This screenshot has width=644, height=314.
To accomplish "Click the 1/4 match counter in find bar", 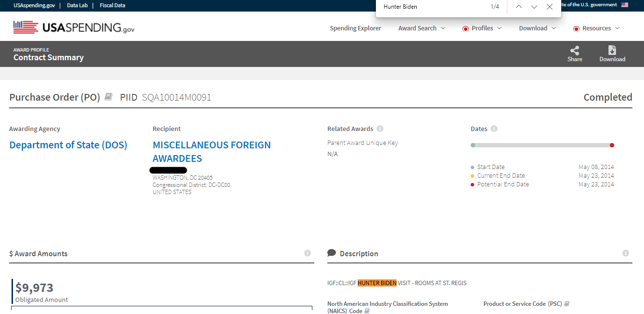I will pos(495,7).
